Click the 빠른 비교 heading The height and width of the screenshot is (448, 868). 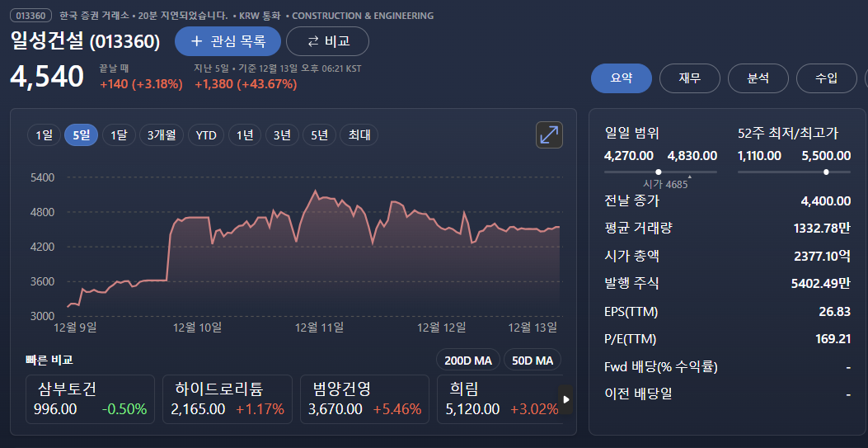49,360
